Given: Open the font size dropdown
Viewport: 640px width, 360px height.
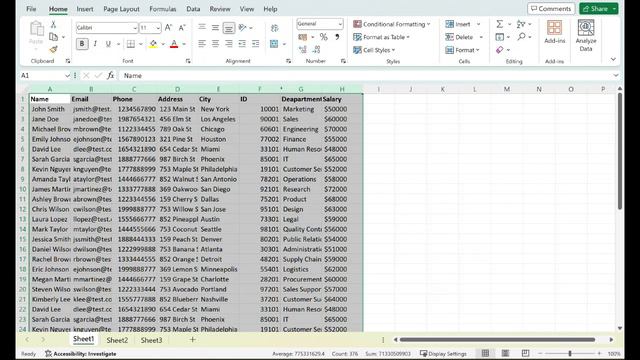Looking at the screenshot, I should click(158, 28).
